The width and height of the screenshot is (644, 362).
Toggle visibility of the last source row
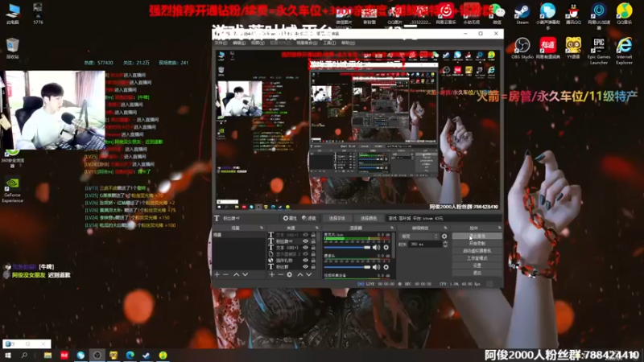305,267
